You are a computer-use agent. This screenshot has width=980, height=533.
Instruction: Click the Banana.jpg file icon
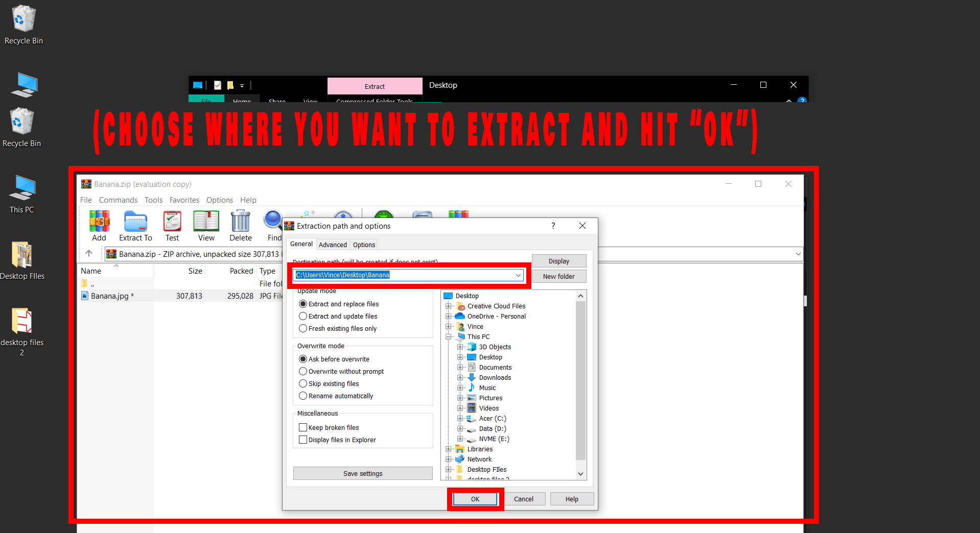85,296
